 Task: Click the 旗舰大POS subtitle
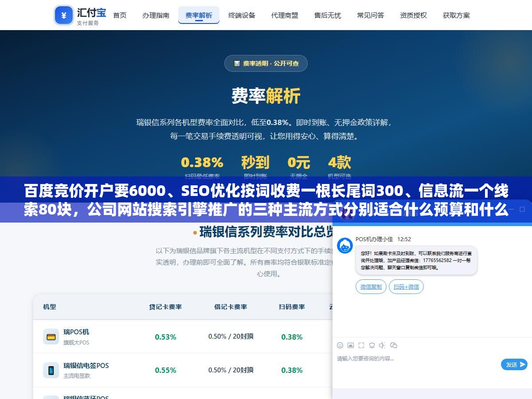point(76,342)
